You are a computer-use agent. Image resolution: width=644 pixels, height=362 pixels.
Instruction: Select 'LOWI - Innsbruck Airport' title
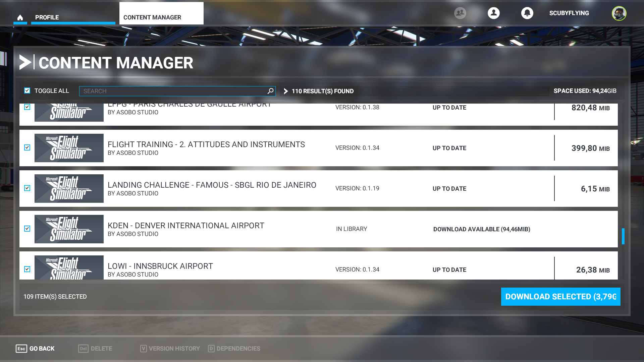click(160, 266)
